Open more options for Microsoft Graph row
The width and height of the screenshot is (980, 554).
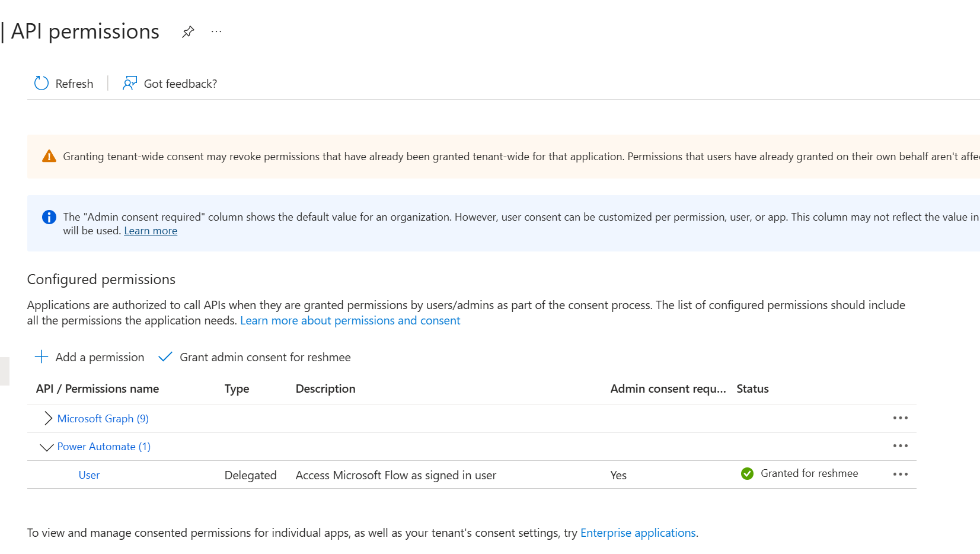pos(900,418)
